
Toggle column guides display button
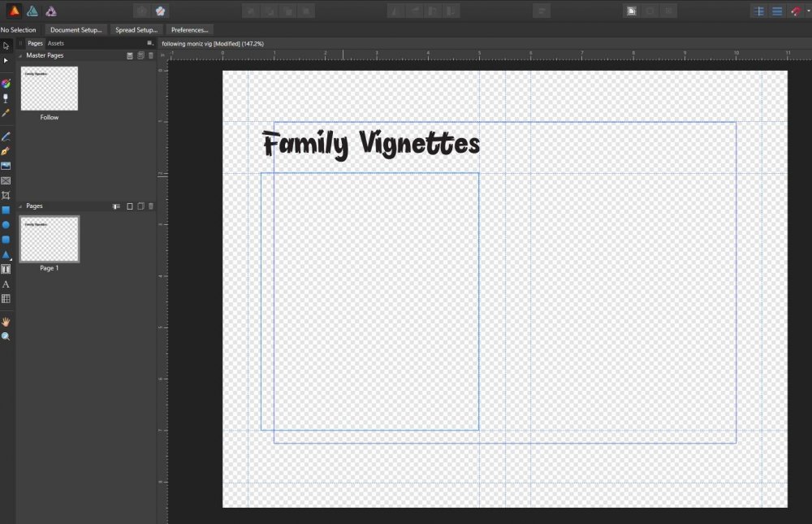click(x=759, y=11)
